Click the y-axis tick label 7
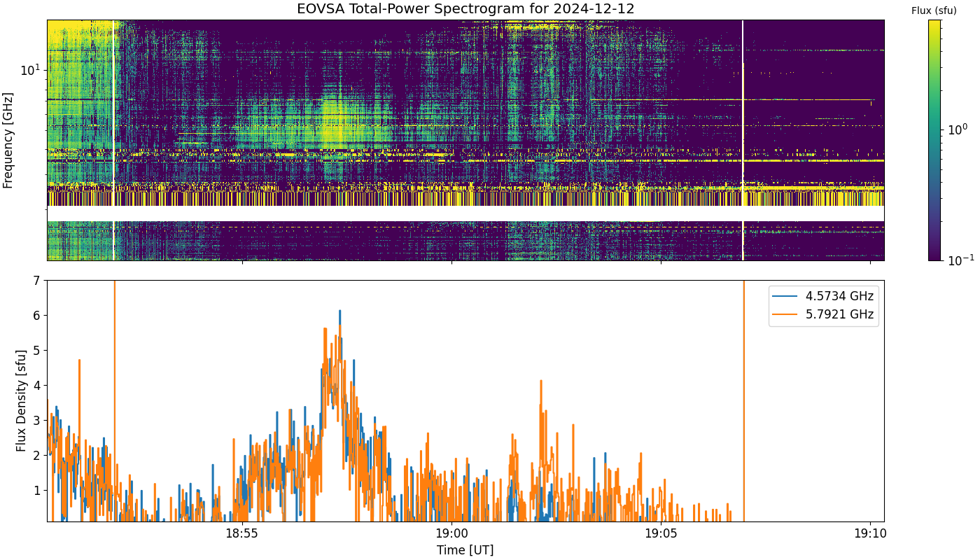Screen dimensions: 980x560 pyautogui.click(x=37, y=281)
